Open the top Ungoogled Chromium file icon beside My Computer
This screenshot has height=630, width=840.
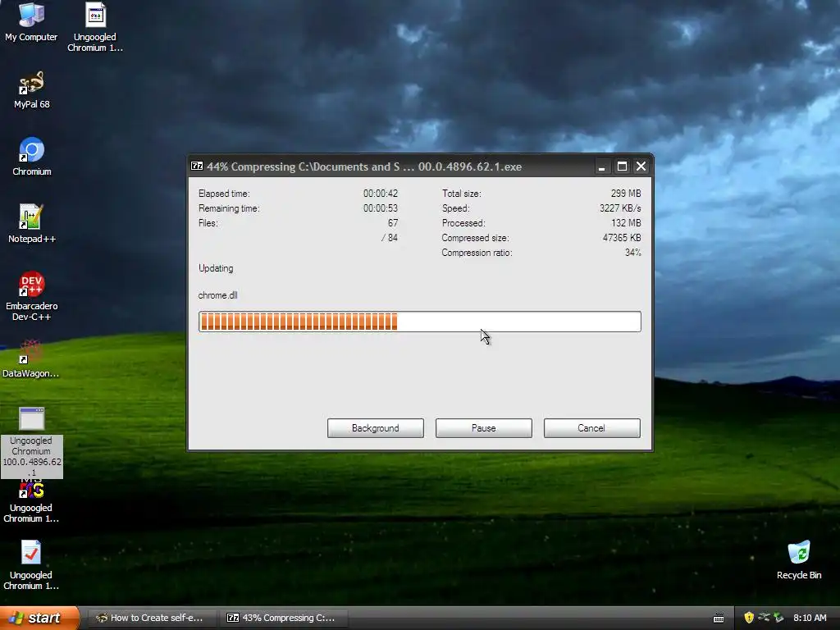[x=95, y=27]
